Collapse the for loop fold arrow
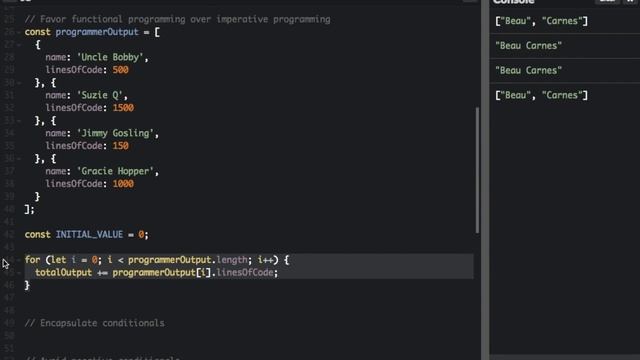 (x=19, y=260)
